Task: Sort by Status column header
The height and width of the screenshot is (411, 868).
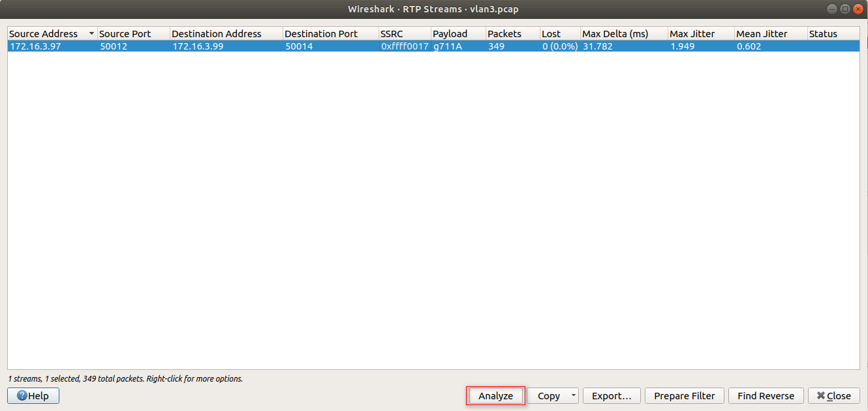Action: click(833, 34)
